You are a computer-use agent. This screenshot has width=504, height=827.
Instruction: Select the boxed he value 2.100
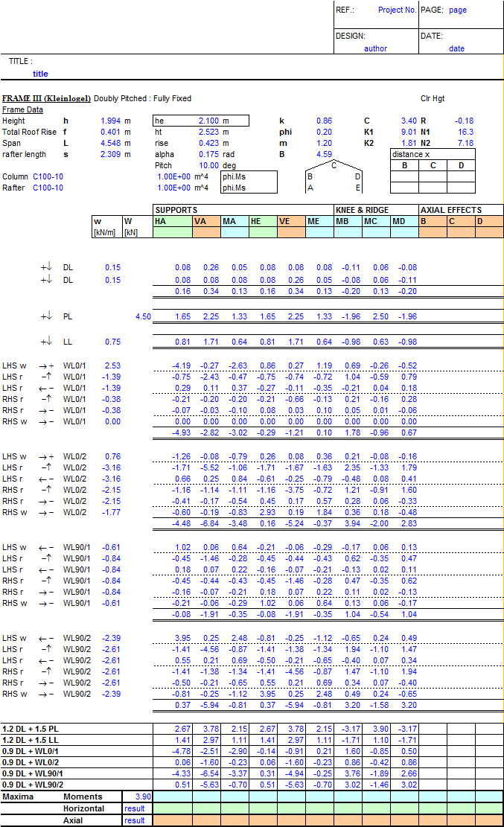pyautogui.click(x=208, y=121)
